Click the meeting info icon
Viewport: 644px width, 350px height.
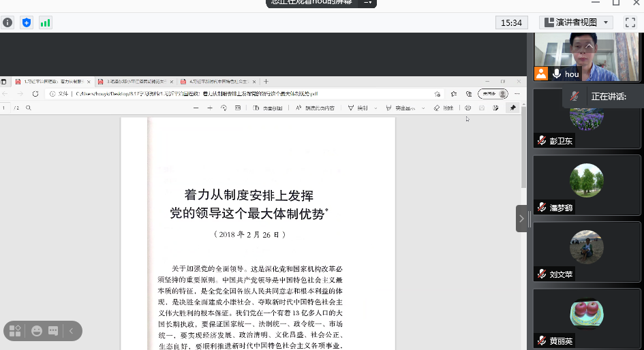click(7, 22)
